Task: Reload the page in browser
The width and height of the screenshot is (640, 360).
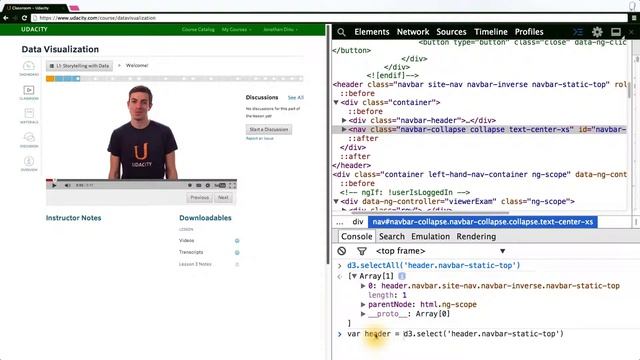Action: 24,18
